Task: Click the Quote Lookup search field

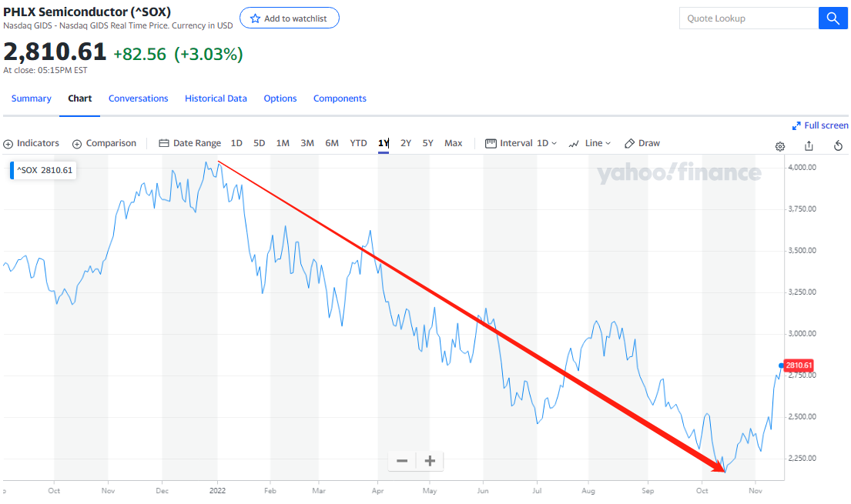Action: tap(747, 18)
